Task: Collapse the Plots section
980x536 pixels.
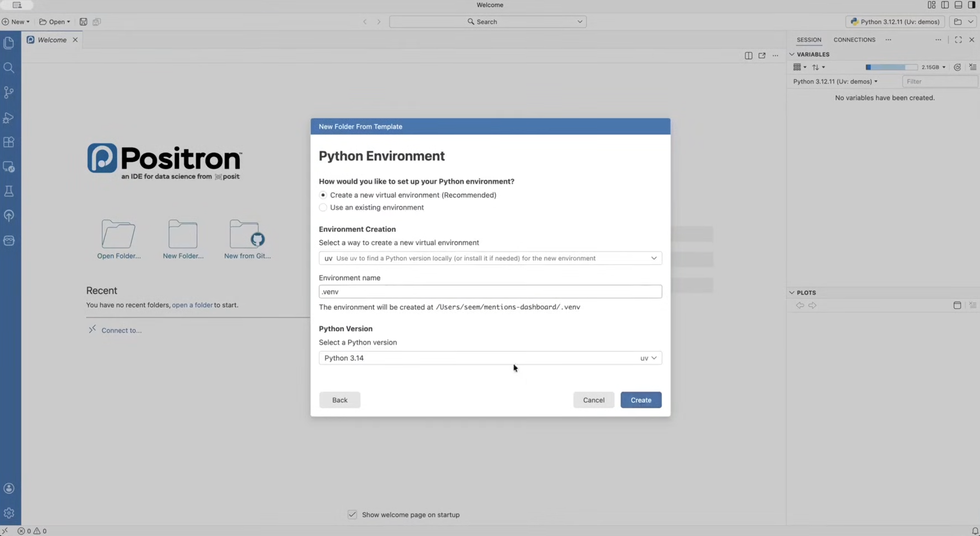Action: point(792,292)
